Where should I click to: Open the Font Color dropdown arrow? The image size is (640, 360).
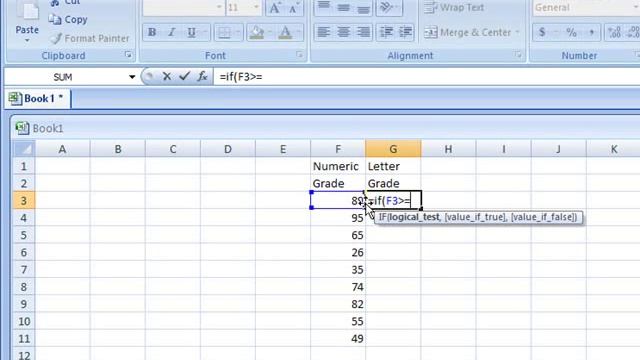298,32
